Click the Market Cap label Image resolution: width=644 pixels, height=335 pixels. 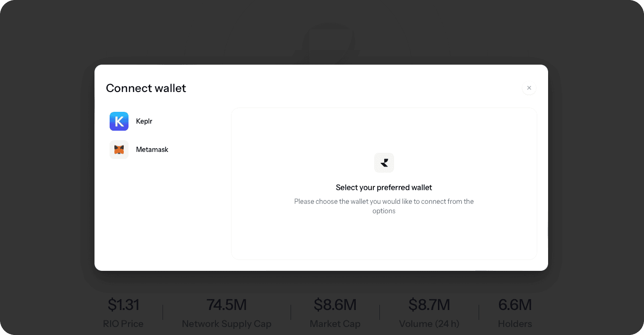point(335,324)
